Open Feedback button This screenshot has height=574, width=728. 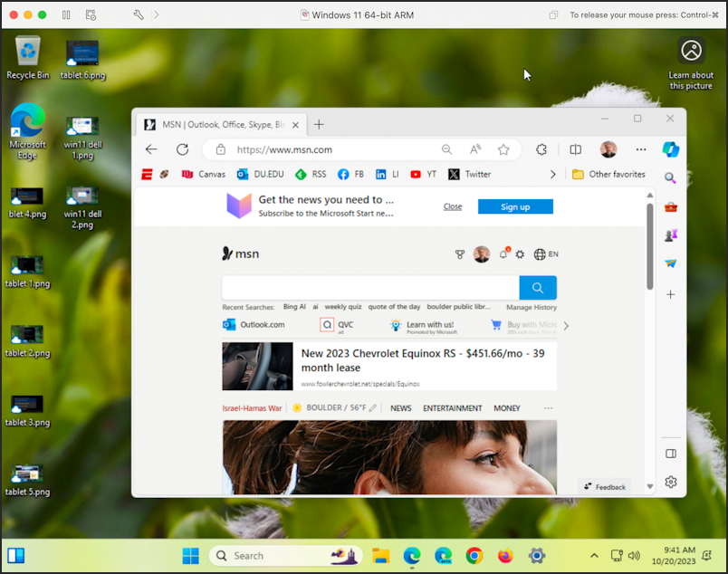pyautogui.click(x=605, y=487)
